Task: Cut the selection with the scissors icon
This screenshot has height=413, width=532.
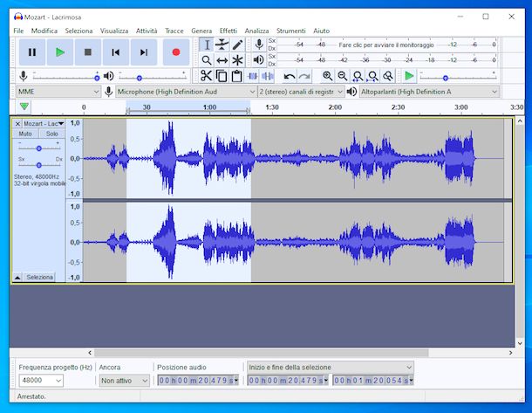Action: [206, 76]
